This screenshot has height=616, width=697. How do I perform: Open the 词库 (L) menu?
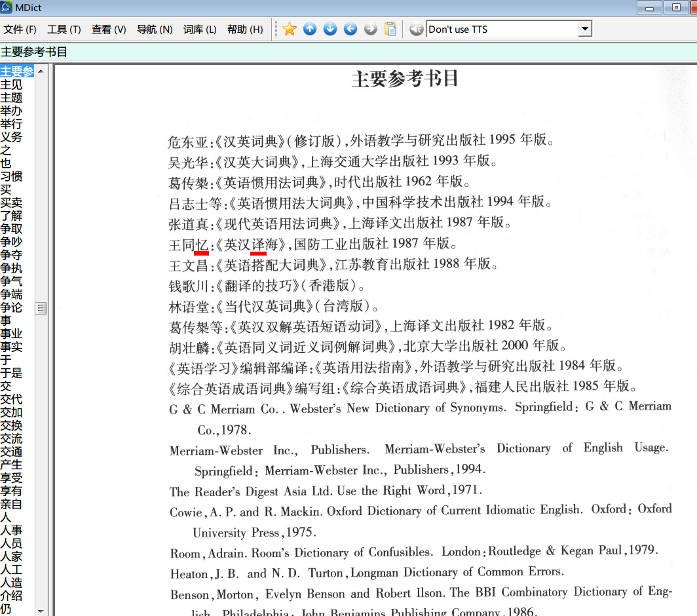[x=200, y=29]
